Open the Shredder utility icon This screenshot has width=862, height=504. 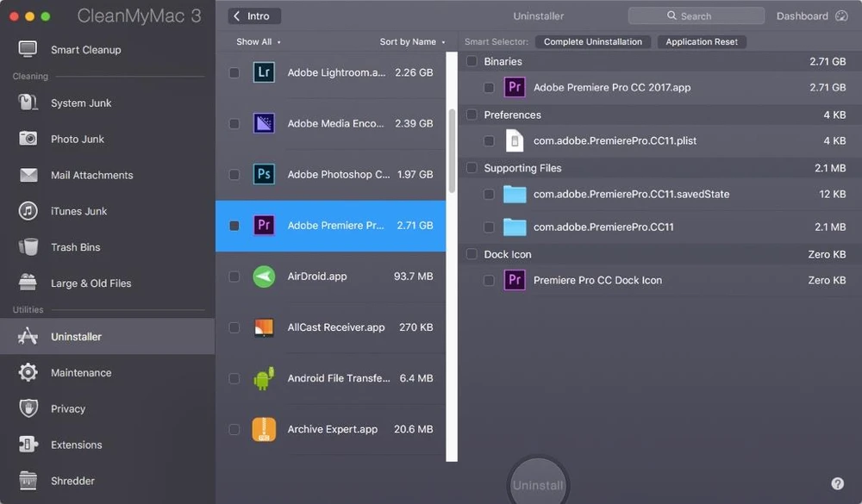click(28, 481)
